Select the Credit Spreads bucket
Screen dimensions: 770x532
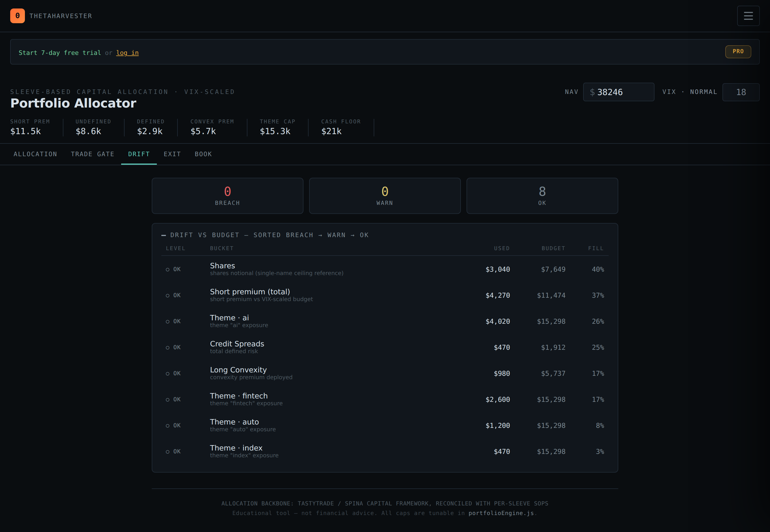(x=237, y=344)
